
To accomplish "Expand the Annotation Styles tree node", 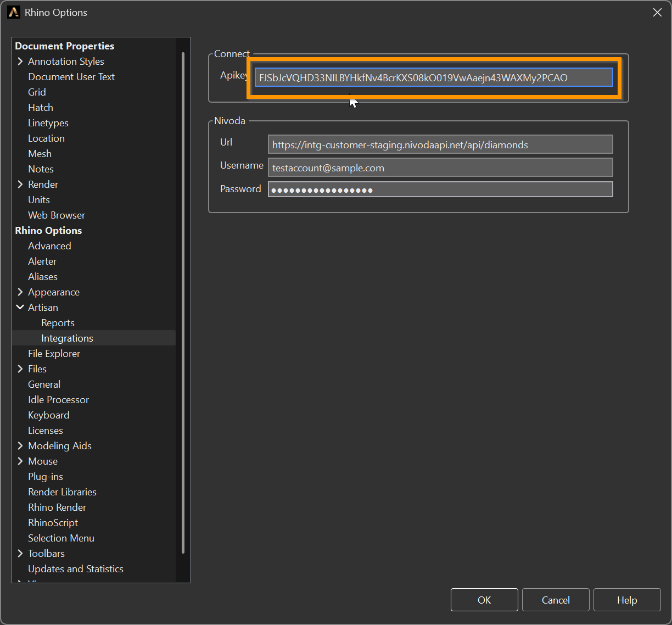I will (20, 62).
